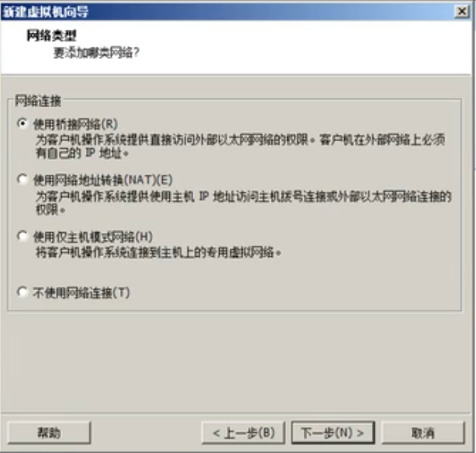This screenshot has width=476, height=453.
Task: Click the 网络类型 heading
Action: click(x=51, y=36)
